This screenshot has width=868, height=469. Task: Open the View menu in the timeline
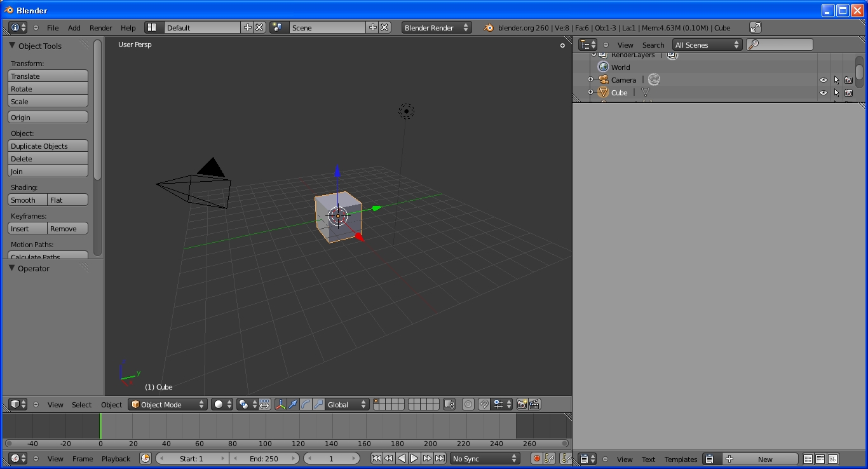(55, 458)
